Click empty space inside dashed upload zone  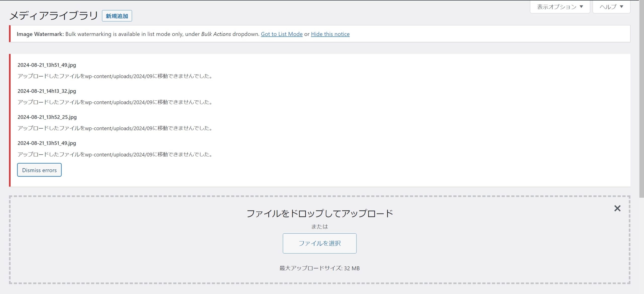[x=126, y=239]
